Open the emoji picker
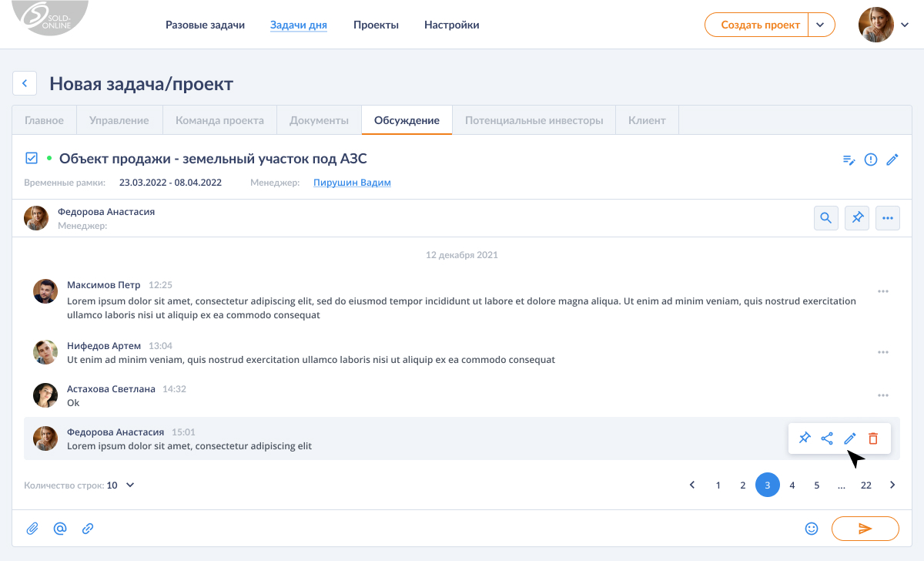The height and width of the screenshot is (561, 924). pos(811,529)
